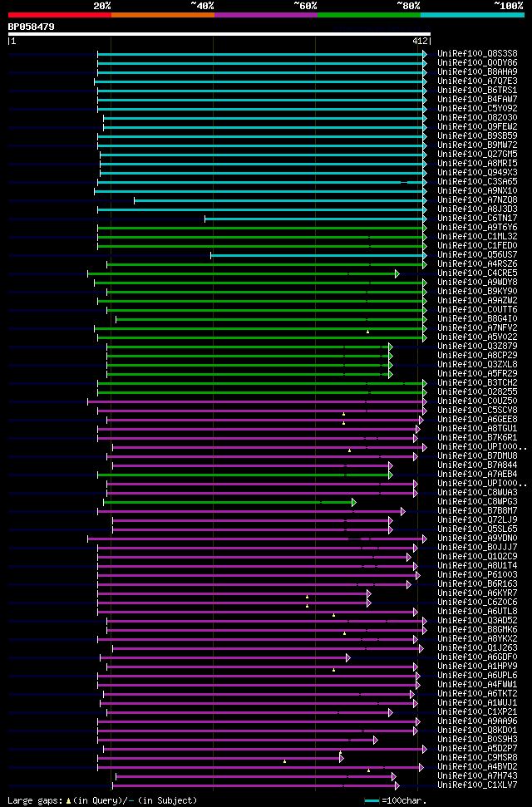Click the green alignment bar for UniRef100_C8WPG3
The width and height of the screenshot is (532, 807).
[x=229, y=502]
